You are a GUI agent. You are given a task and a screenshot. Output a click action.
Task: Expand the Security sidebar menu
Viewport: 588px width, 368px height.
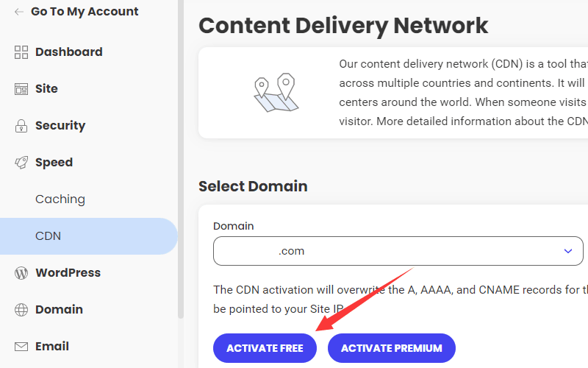[x=60, y=126]
